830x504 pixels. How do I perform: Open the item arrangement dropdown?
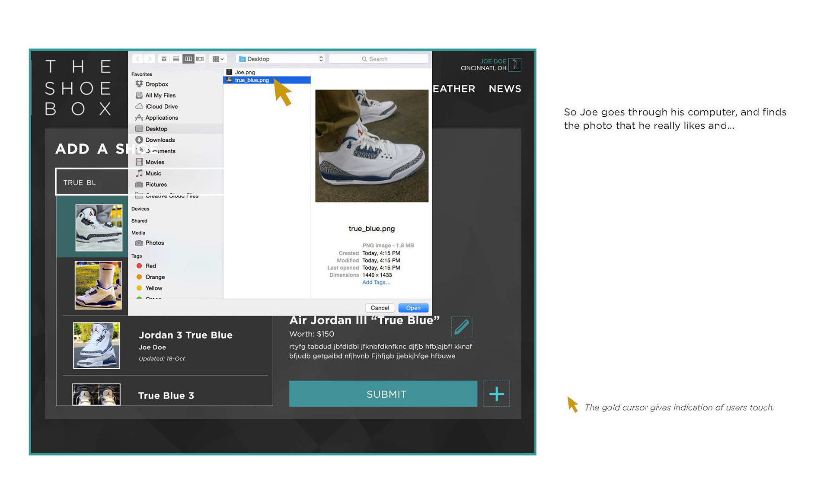(218, 59)
